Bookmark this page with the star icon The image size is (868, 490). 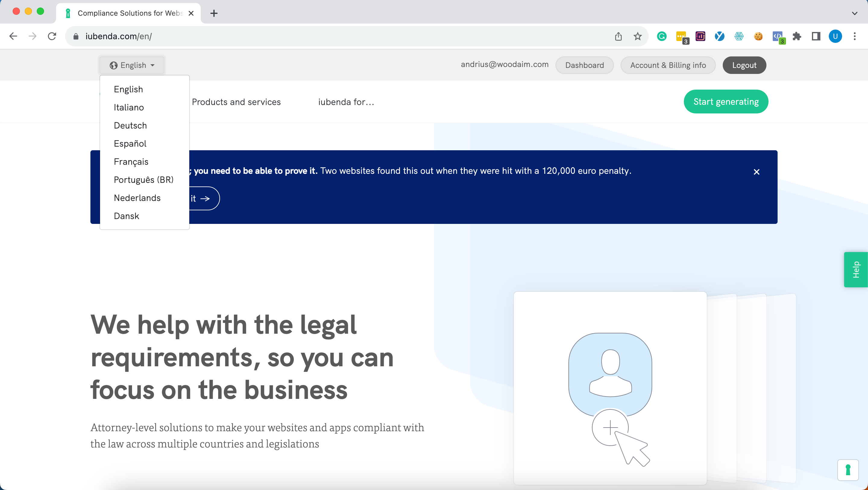(637, 36)
